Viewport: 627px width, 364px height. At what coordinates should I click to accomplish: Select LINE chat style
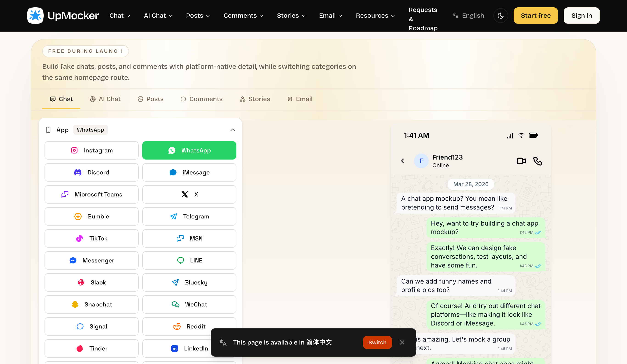pos(189,260)
